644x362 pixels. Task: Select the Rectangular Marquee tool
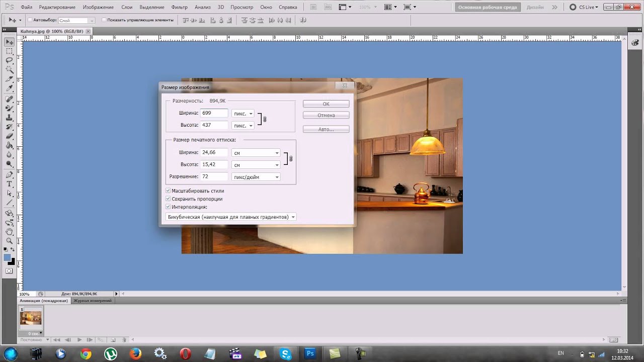tap(9, 51)
